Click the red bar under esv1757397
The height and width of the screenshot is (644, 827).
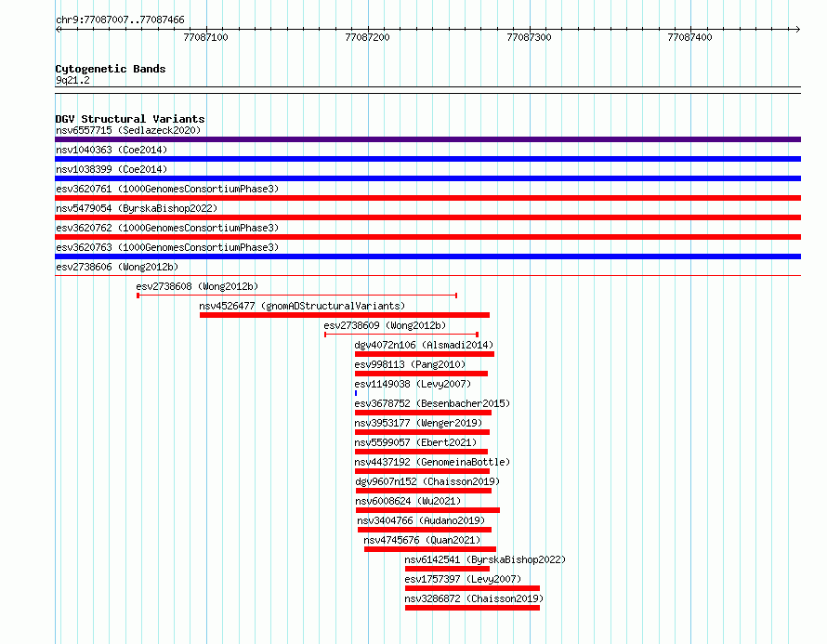[473, 588]
